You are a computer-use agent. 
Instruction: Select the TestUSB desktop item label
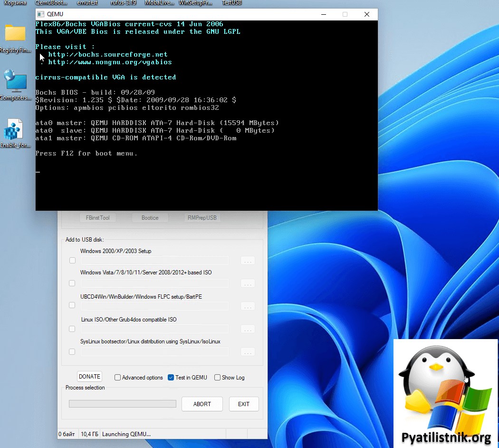[231, 3]
